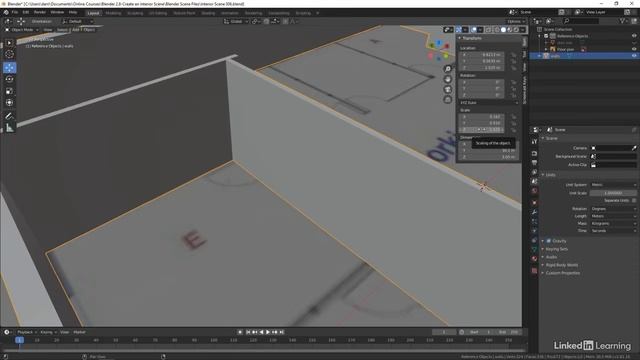Viewport: 640px width, 360px height.
Task: Open the XYZ Euler rotation mode dropdown
Action: (489, 103)
